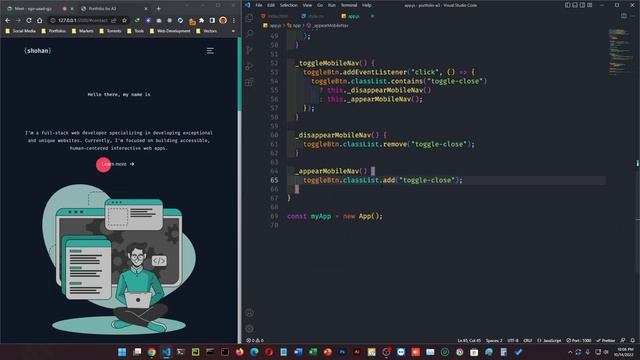Viewport: 640px width, 360px height.
Task: Open Microsoft Edge from the taskbar
Action: tap(254, 352)
